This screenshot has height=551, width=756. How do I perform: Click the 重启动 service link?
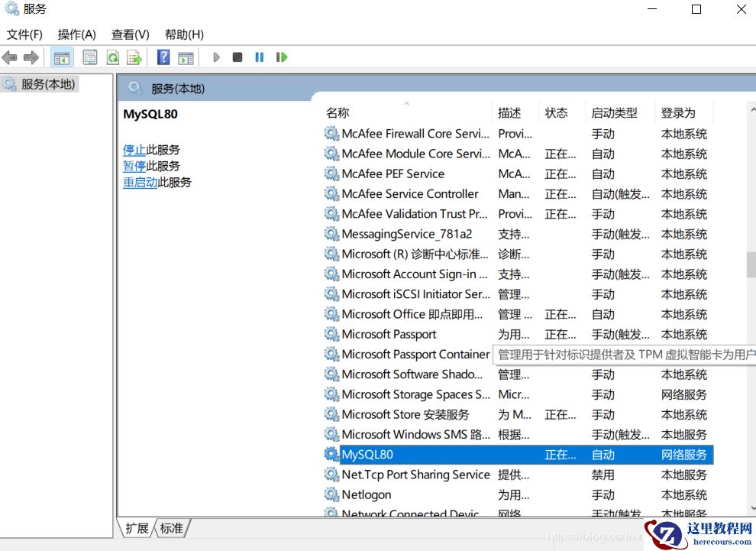click(x=141, y=183)
